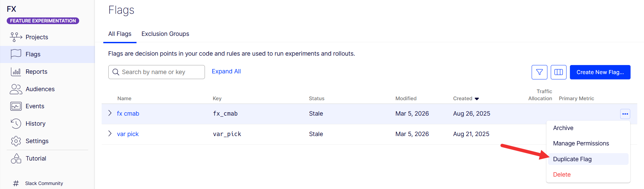Click the Create New Flag button
This screenshot has height=189, width=644.
tap(600, 72)
